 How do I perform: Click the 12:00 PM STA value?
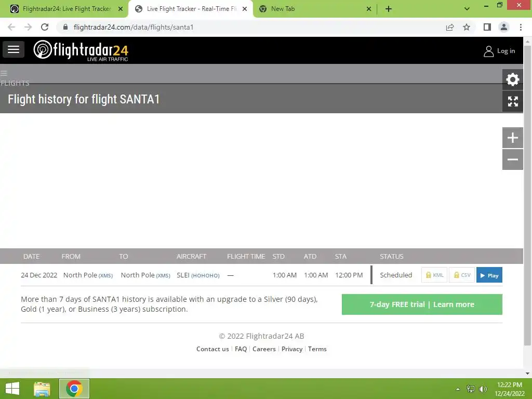tap(349, 275)
